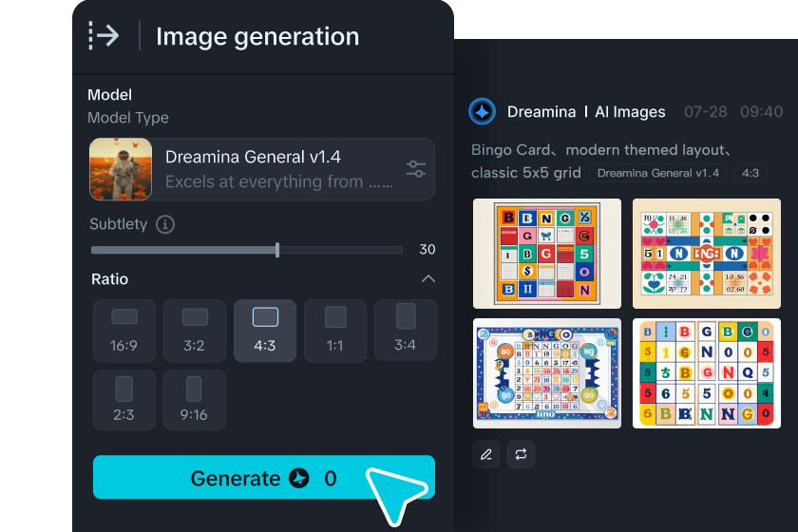Click the 'Dreamina | AI Images' title
This screenshot has height=532, width=798.
[586, 112]
